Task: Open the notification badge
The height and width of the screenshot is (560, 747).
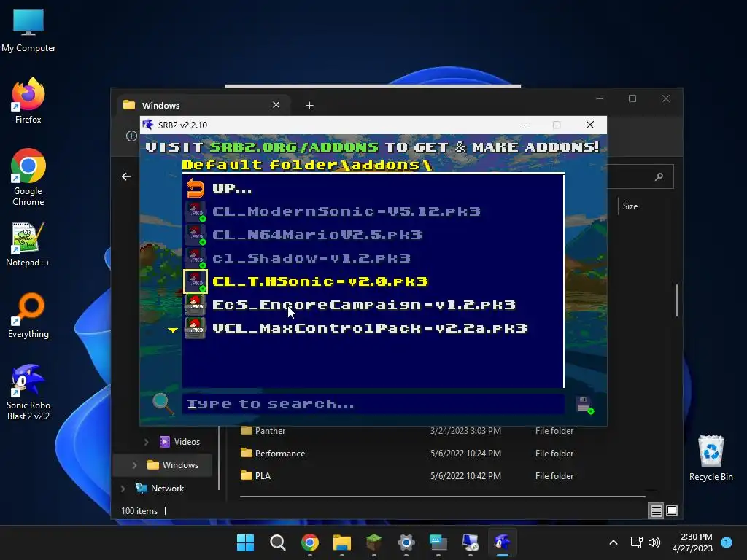Action: click(x=727, y=542)
